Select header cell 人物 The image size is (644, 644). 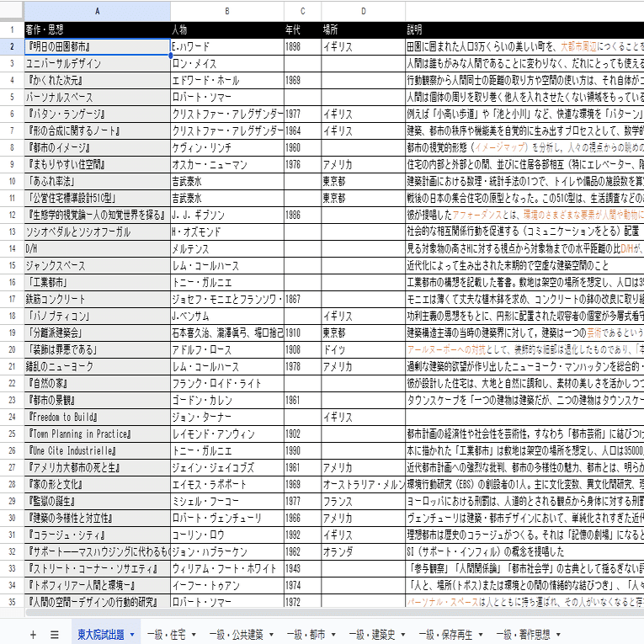coord(227,29)
